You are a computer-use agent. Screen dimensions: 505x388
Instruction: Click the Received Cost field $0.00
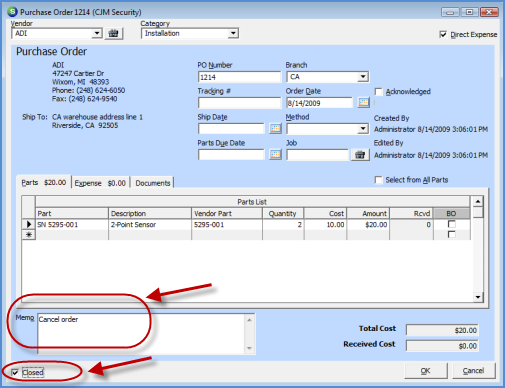pos(442,346)
